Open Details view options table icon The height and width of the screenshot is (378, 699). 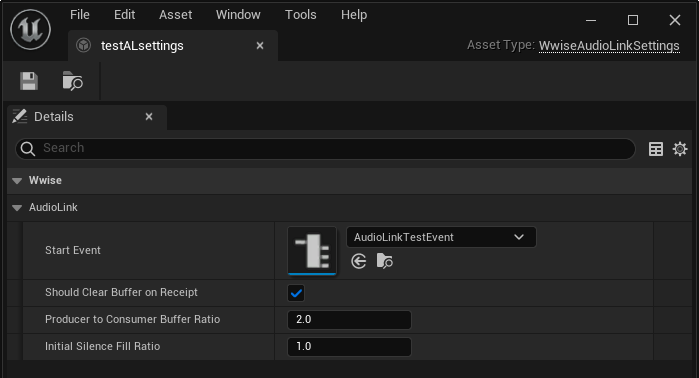pyautogui.click(x=656, y=149)
